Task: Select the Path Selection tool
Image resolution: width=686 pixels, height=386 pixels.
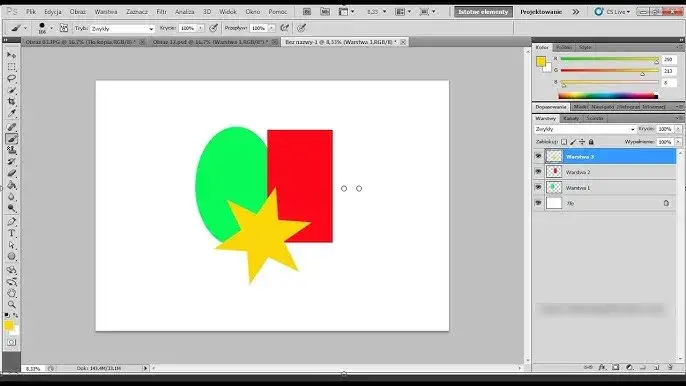Action: click(11, 245)
